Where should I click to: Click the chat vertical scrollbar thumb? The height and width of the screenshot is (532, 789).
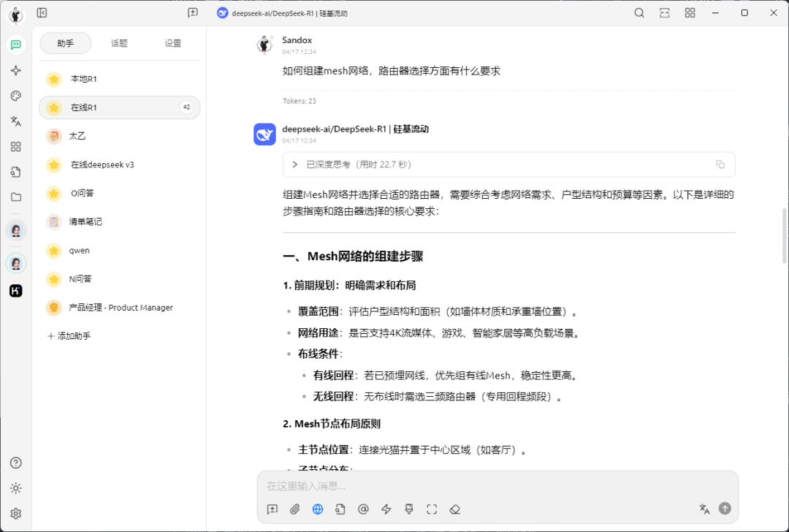tap(785, 235)
